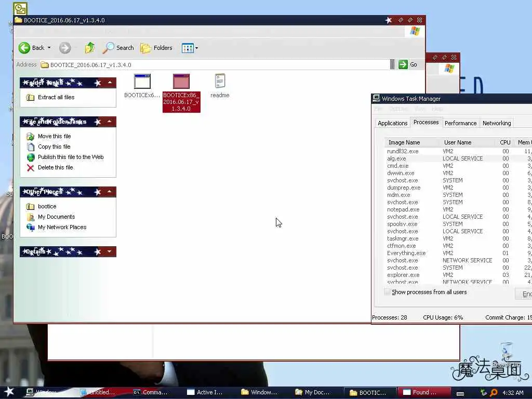
Task: Select alg.exe process row
Action: pos(458,158)
